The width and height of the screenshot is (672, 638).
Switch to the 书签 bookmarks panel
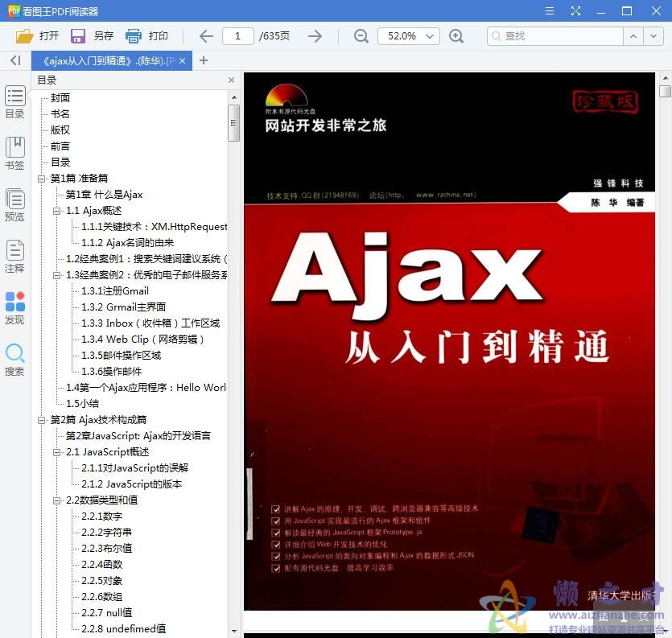pos(14,153)
